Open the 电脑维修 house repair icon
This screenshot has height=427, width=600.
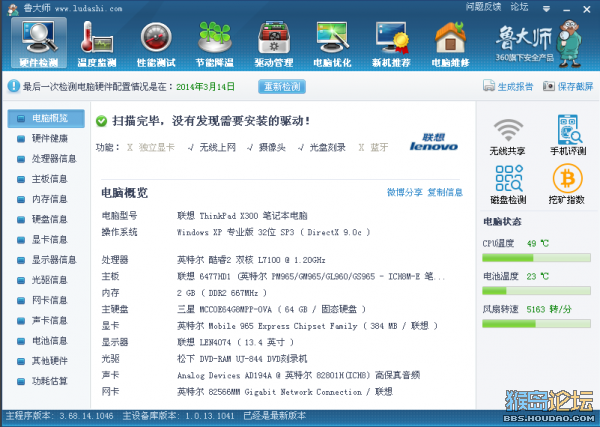pos(450,43)
